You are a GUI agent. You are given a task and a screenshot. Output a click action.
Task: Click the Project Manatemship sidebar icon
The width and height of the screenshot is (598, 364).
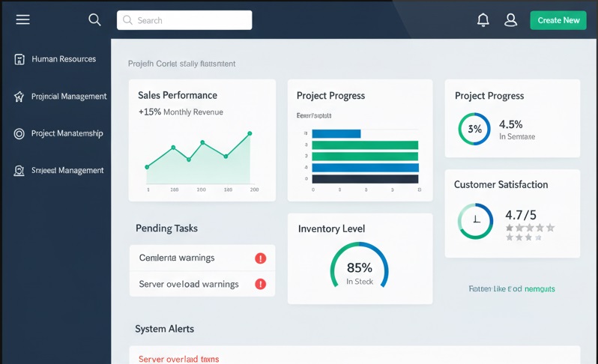tap(19, 133)
